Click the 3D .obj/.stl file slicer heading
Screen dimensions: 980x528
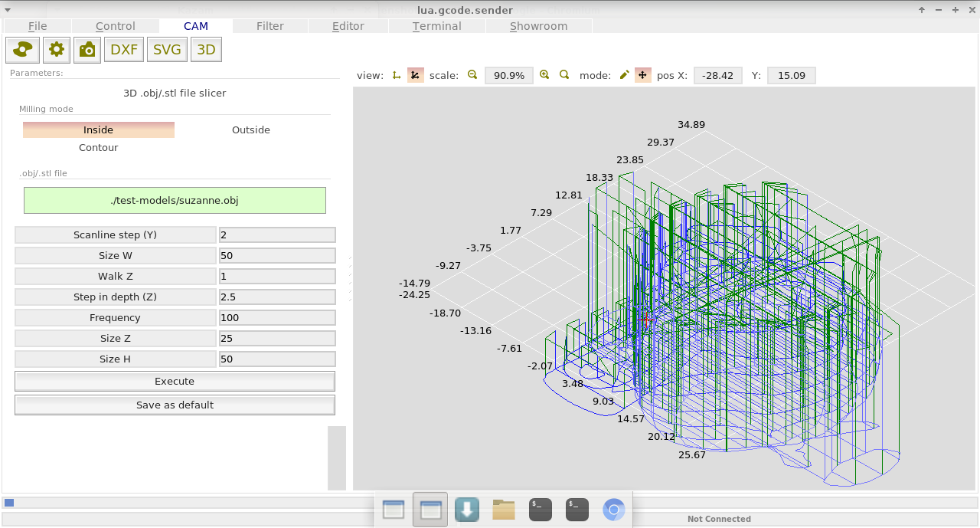pos(175,93)
